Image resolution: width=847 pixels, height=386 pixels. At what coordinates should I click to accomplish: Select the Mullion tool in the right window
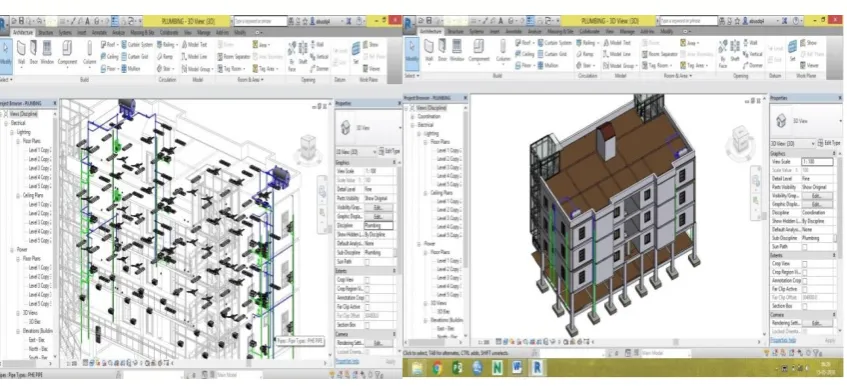pyautogui.click(x=549, y=65)
